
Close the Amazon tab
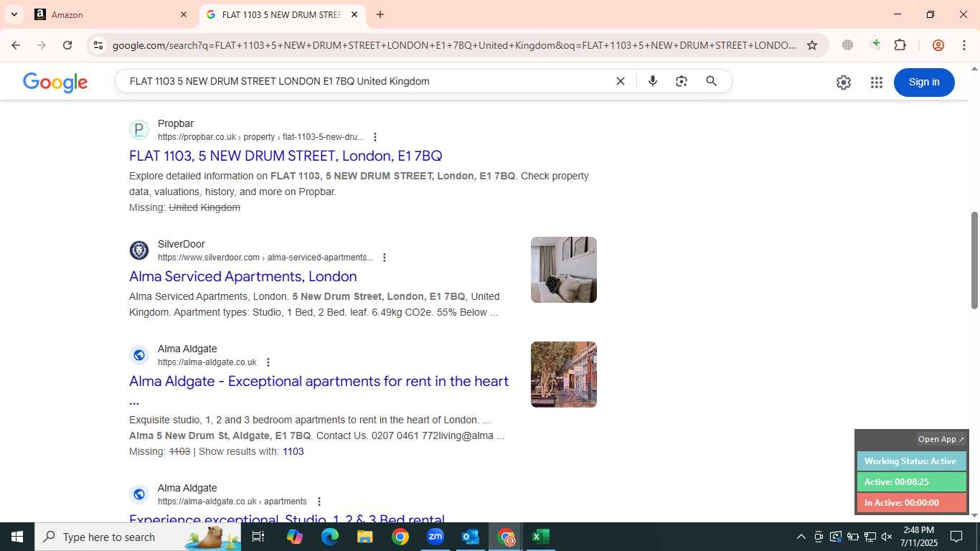(183, 14)
